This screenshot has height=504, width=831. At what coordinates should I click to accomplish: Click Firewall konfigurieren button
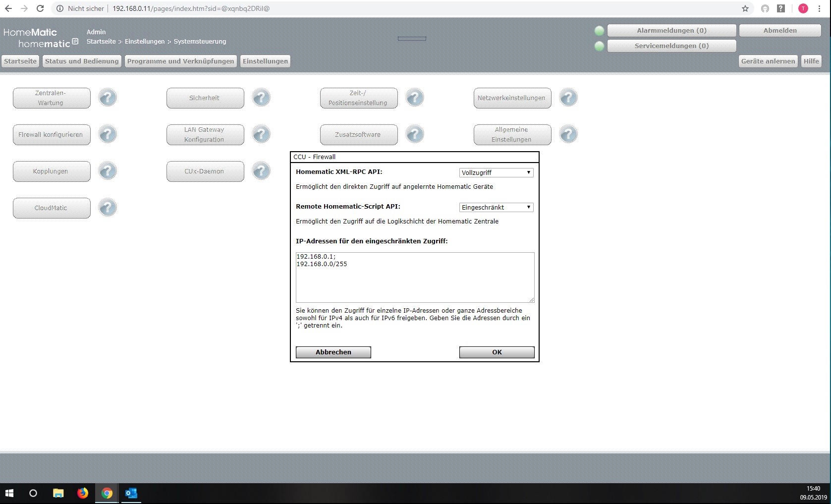coord(52,134)
